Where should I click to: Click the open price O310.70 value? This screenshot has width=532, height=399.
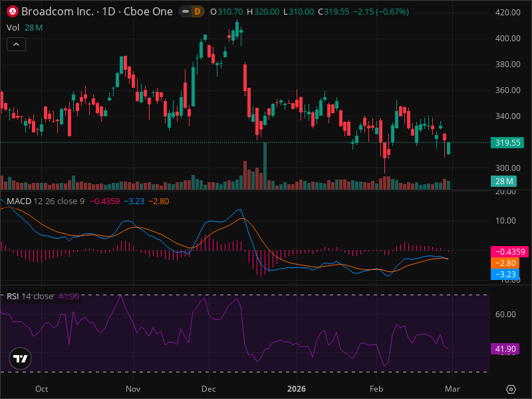(227, 12)
